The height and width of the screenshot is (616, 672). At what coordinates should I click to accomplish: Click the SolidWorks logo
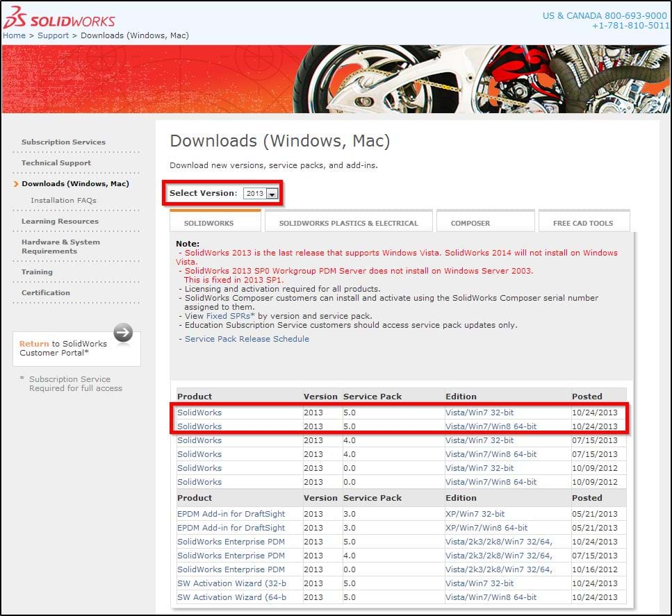point(58,19)
